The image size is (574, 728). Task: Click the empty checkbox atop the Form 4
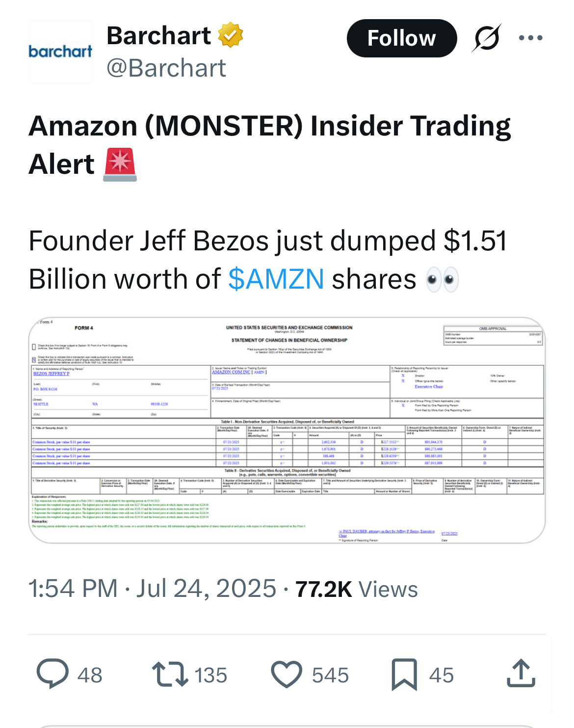point(34,347)
